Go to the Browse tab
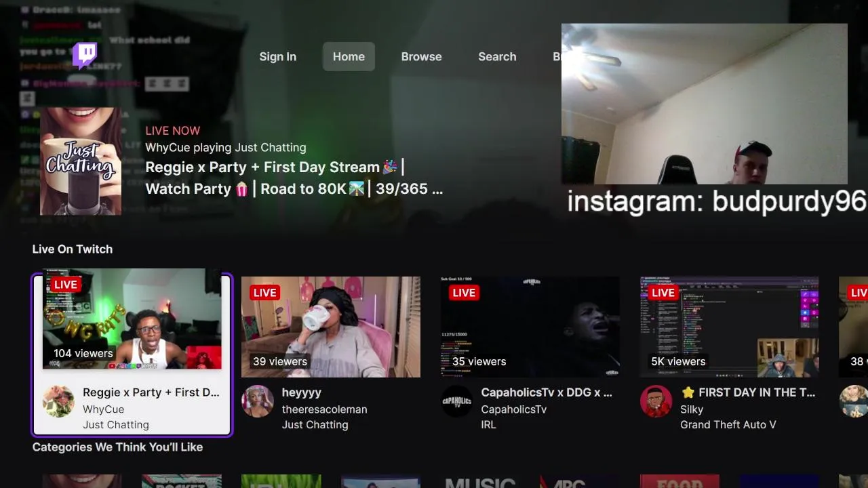The image size is (868, 488). click(421, 56)
